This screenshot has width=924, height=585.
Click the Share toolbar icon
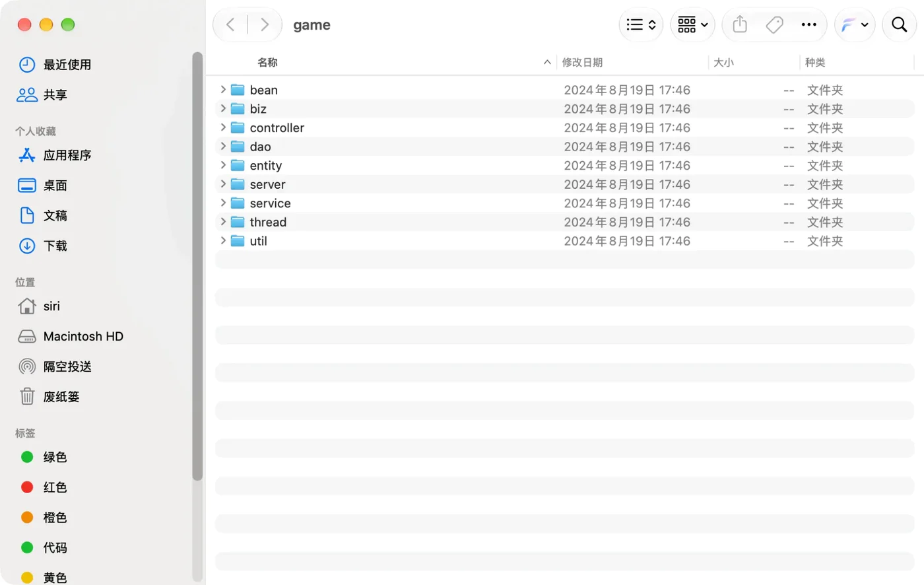pyautogui.click(x=740, y=25)
